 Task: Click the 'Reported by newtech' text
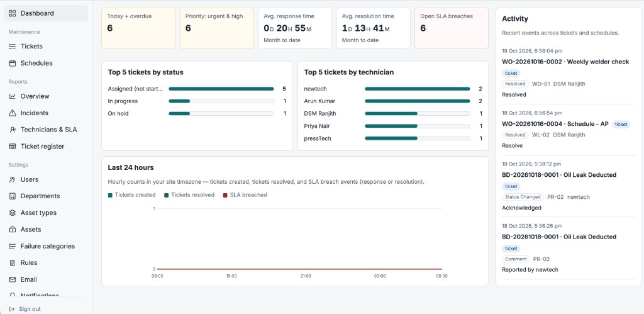click(x=530, y=269)
